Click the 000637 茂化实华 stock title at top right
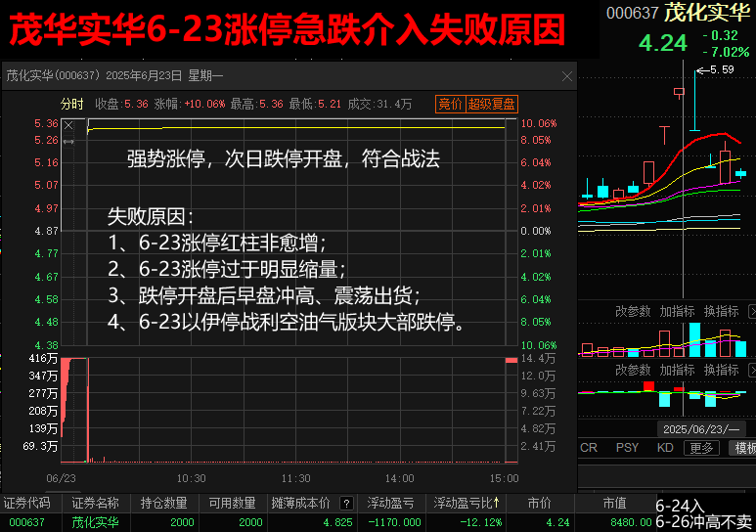 point(678,13)
